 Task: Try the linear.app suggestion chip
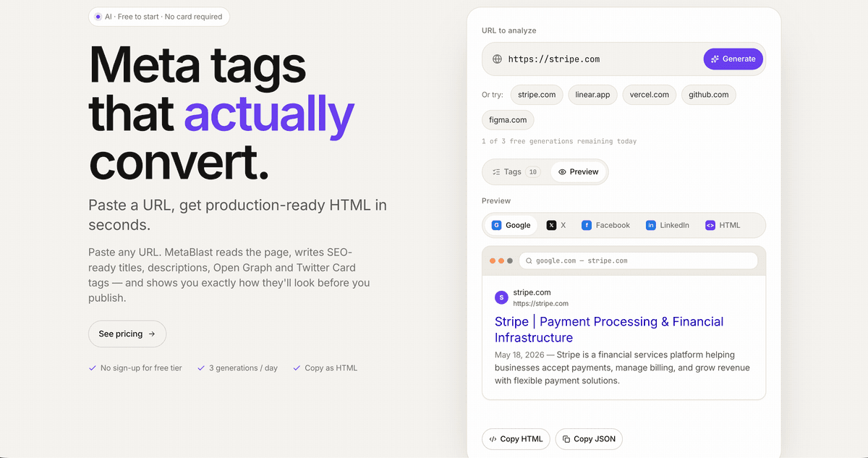pyautogui.click(x=592, y=95)
